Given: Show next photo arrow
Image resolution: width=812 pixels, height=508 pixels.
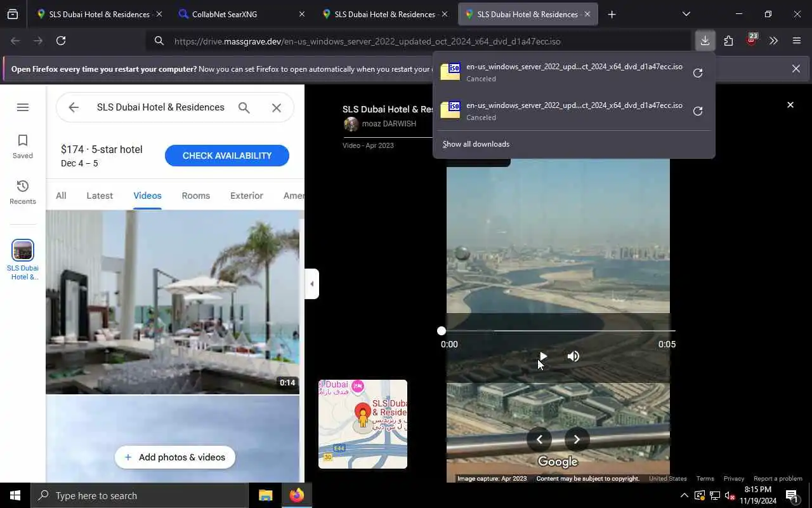Looking at the screenshot, I should click(x=577, y=439).
